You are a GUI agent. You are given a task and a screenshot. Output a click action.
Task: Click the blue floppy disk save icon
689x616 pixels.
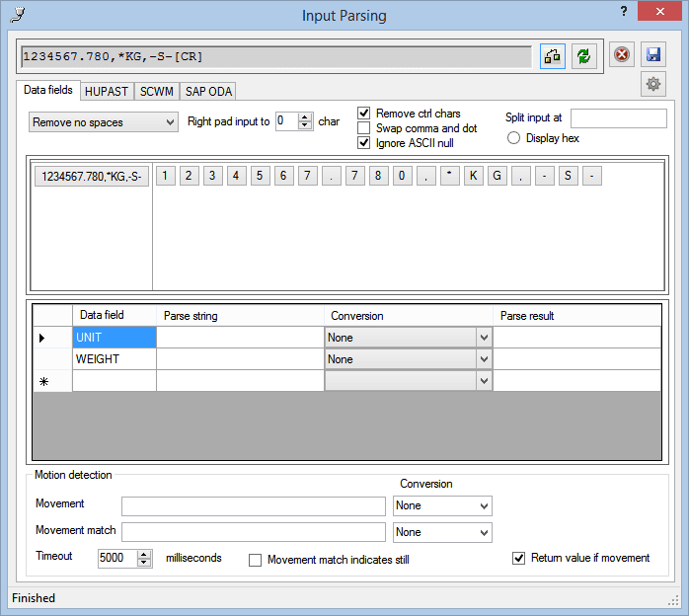click(x=652, y=55)
